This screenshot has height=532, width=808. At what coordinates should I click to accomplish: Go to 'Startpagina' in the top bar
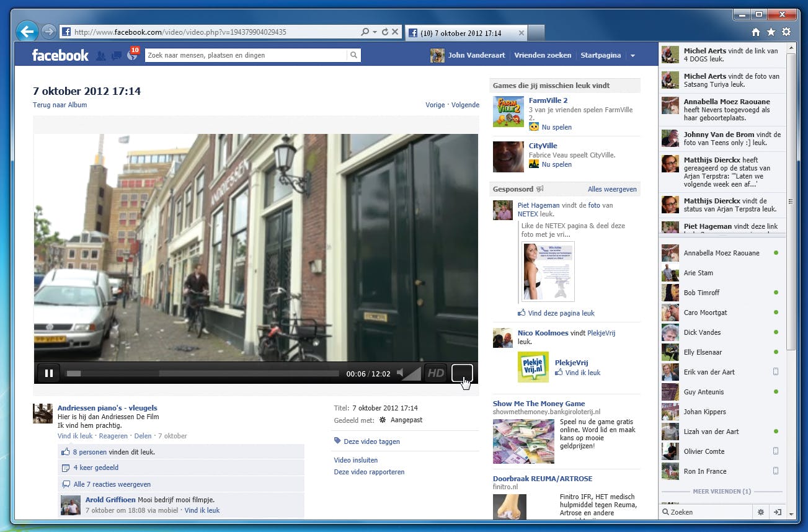pos(600,55)
